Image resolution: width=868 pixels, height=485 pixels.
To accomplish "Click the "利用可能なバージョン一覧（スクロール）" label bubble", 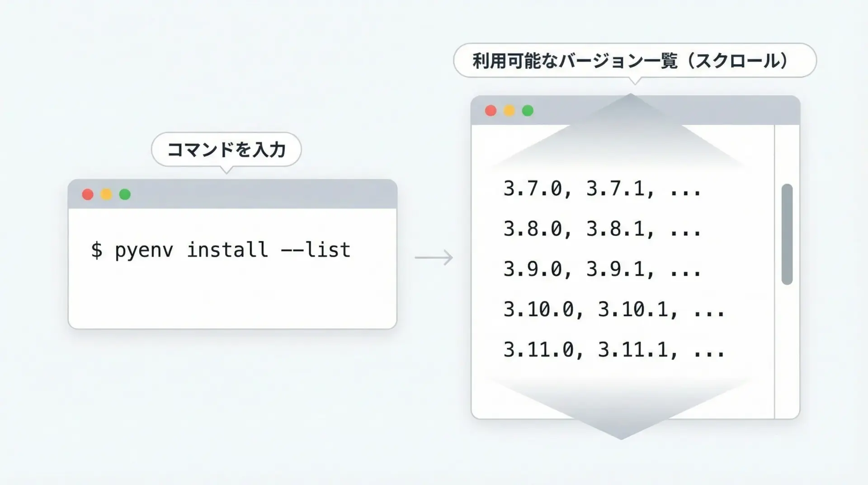I will pyautogui.click(x=634, y=61).
